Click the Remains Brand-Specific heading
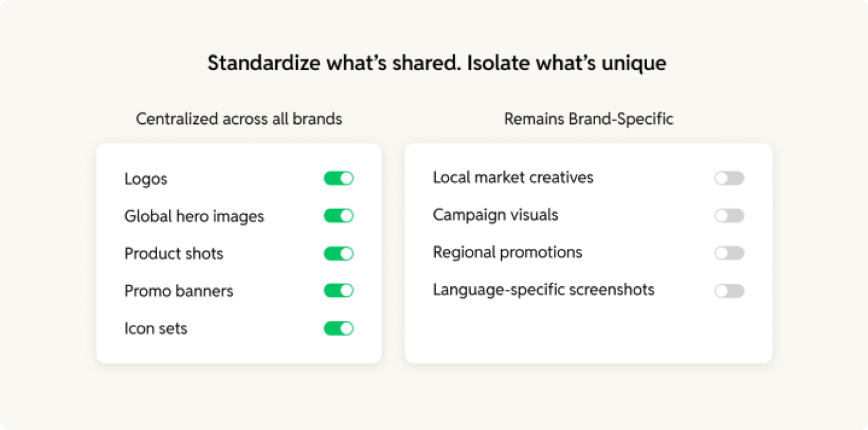Screen dimensions: 868x430 (x=589, y=119)
